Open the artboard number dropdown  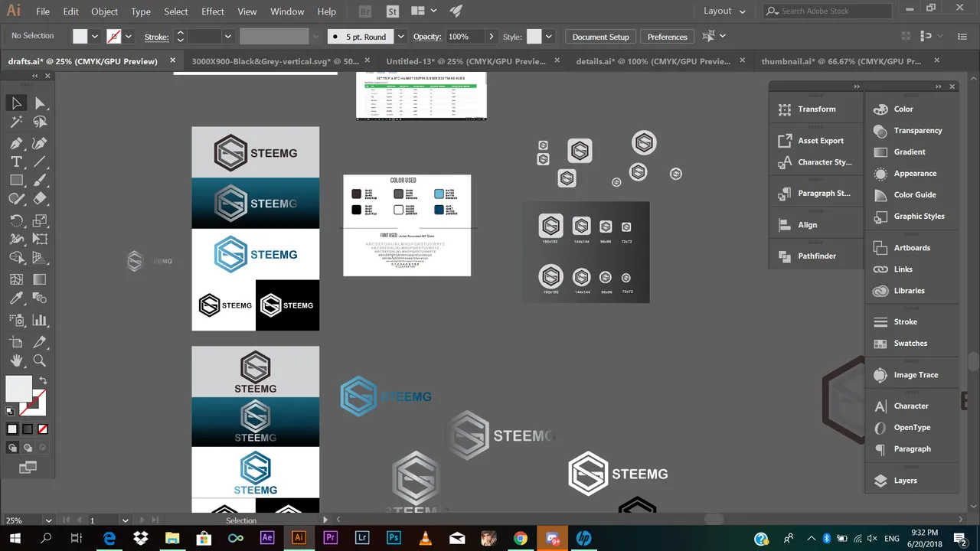click(124, 520)
